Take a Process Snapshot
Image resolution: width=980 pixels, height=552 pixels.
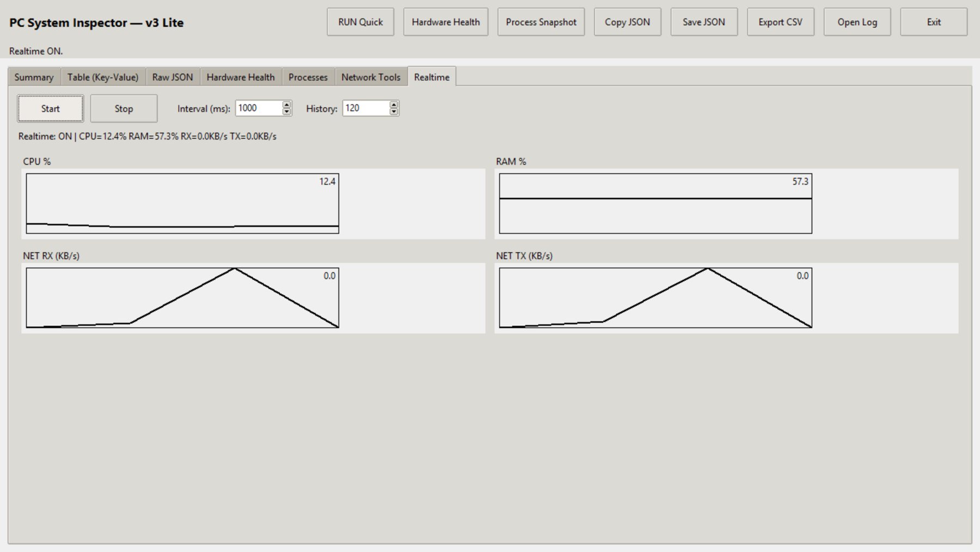point(541,22)
